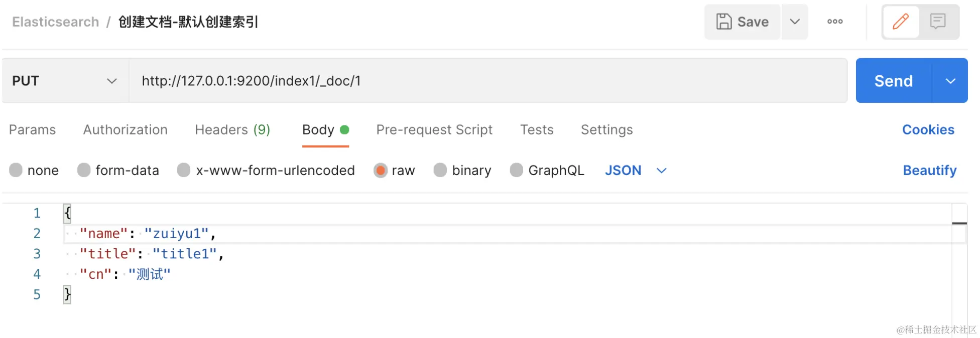This screenshot has height=338, width=980.
Task: Open the Cookies link
Action: (x=928, y=130)
